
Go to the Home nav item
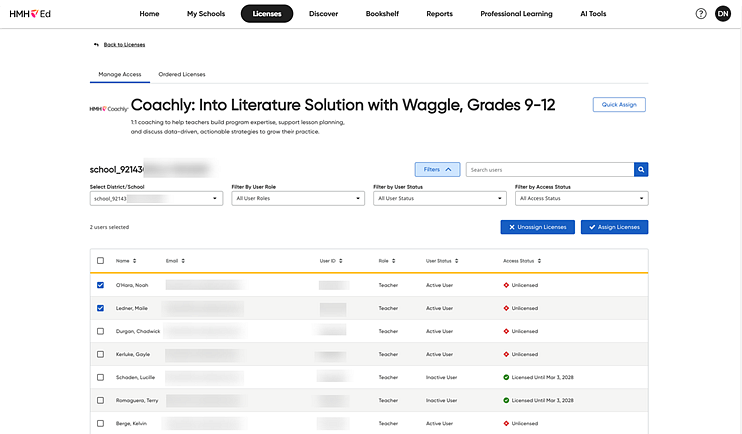click(x=149, y=14)
